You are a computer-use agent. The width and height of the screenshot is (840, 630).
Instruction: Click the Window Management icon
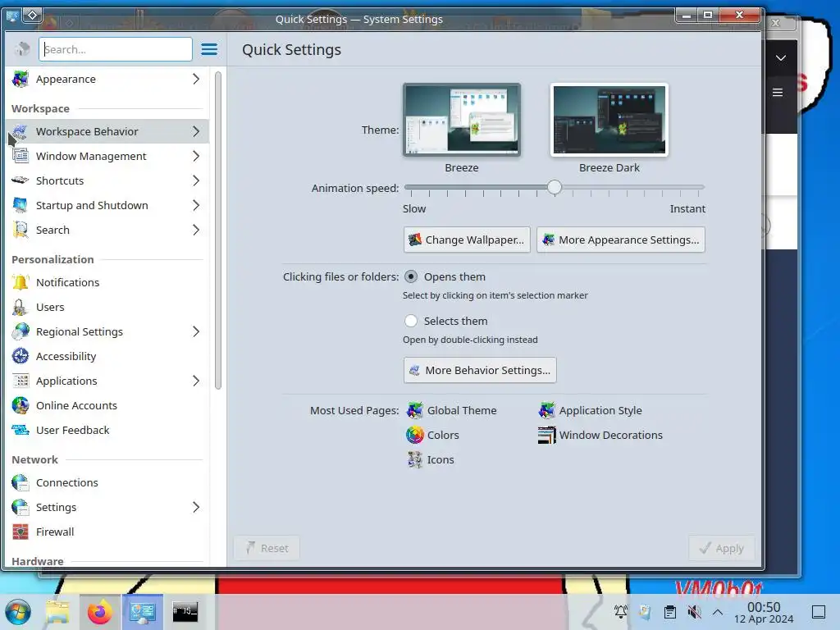coord(21,156)
